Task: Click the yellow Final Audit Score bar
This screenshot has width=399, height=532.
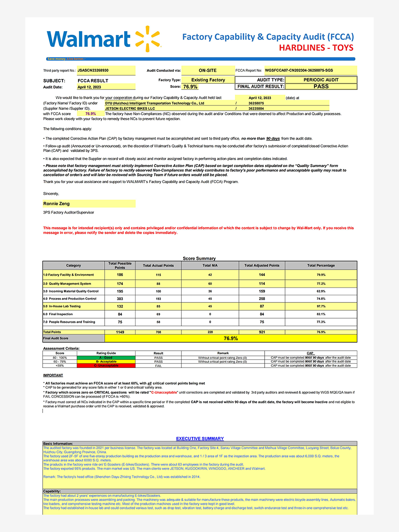Action: 231,338
